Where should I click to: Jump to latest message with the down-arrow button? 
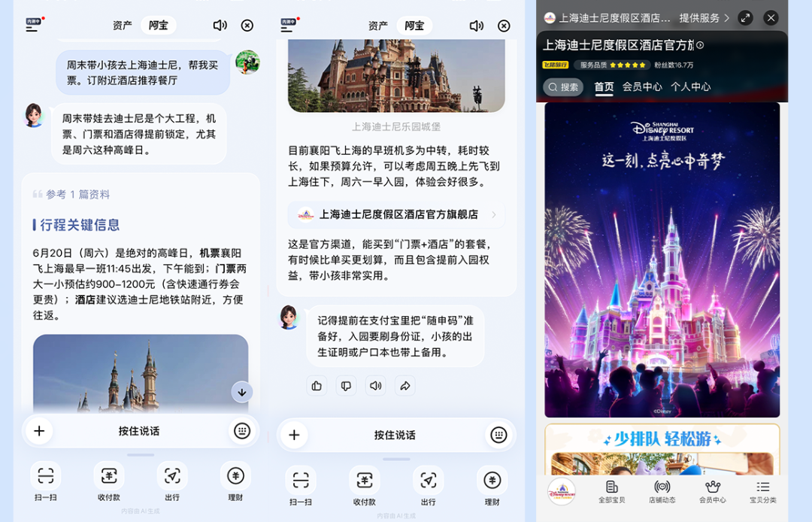[x=242, y=392]
